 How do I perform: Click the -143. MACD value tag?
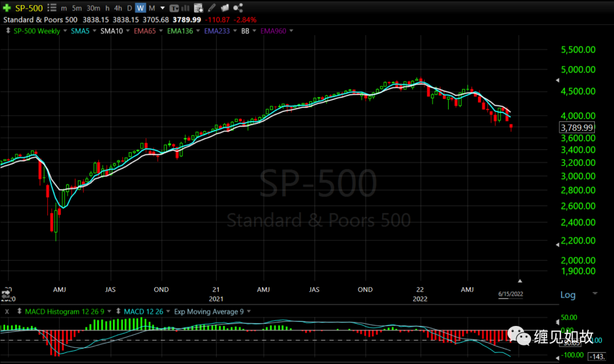point(598,357)
